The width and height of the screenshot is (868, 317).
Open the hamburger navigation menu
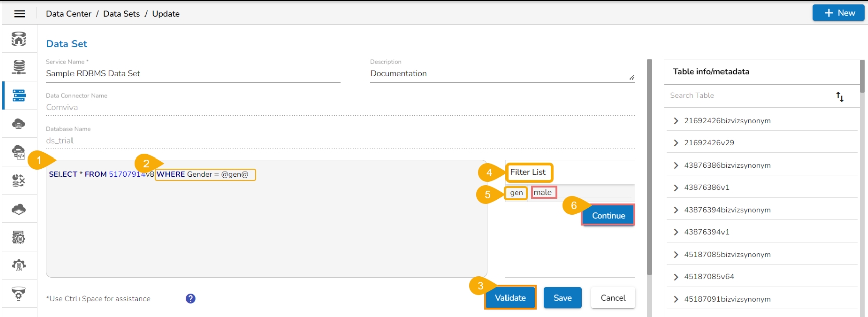[19, 14]
